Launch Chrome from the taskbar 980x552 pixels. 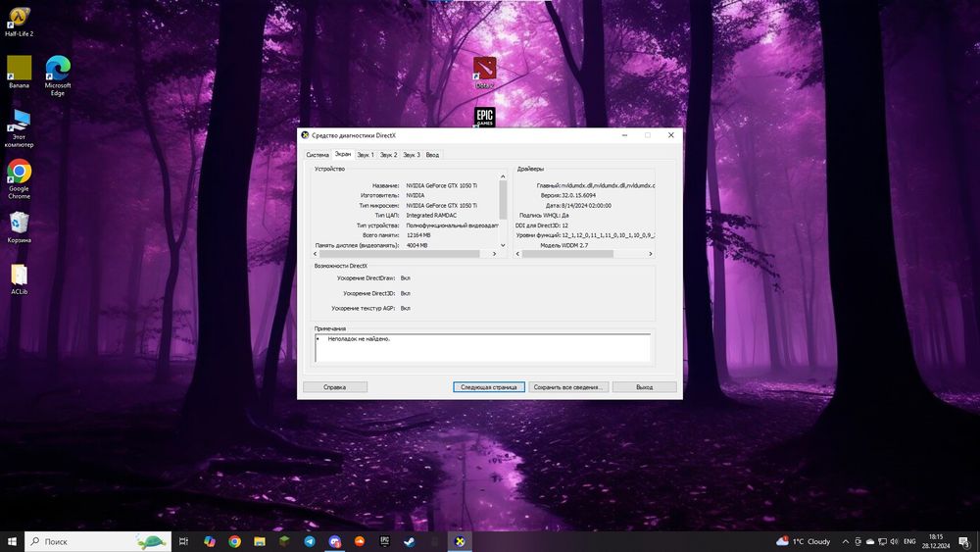coord(234,541)
